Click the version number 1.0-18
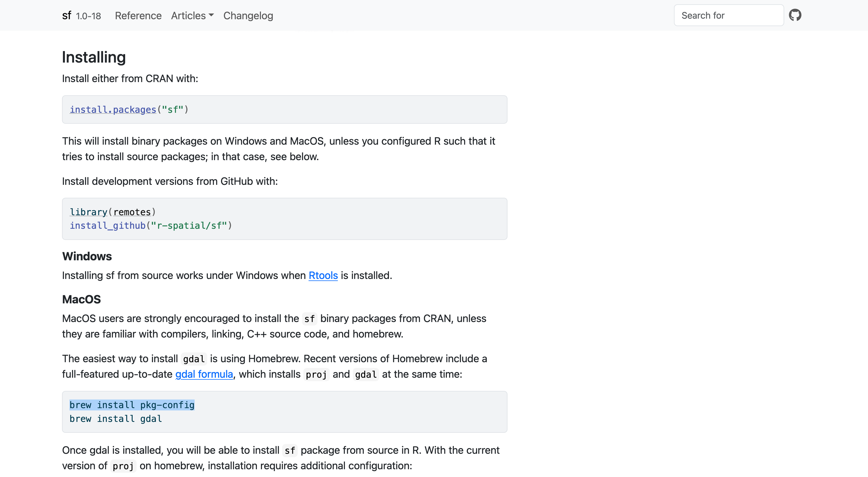 (x=88, y=16)
